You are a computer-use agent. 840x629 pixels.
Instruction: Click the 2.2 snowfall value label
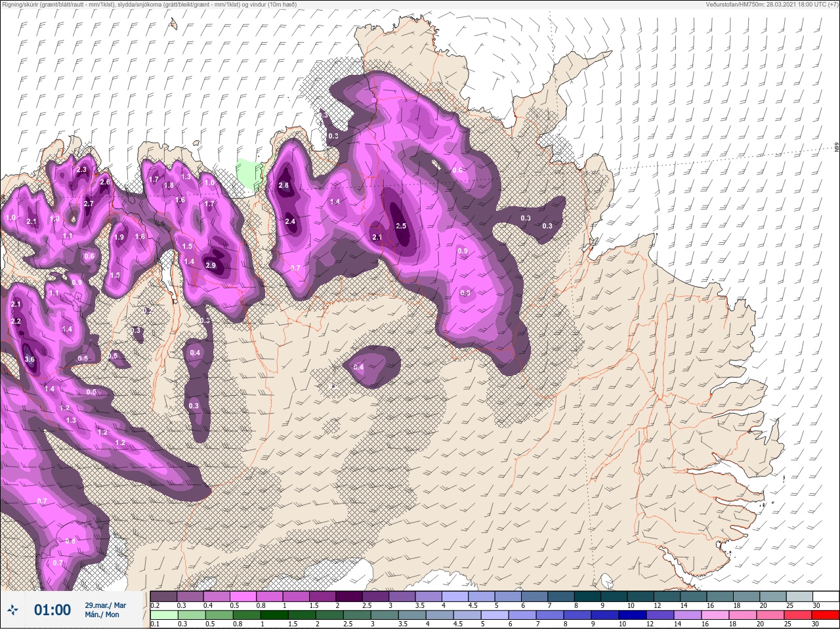point(16,321)
